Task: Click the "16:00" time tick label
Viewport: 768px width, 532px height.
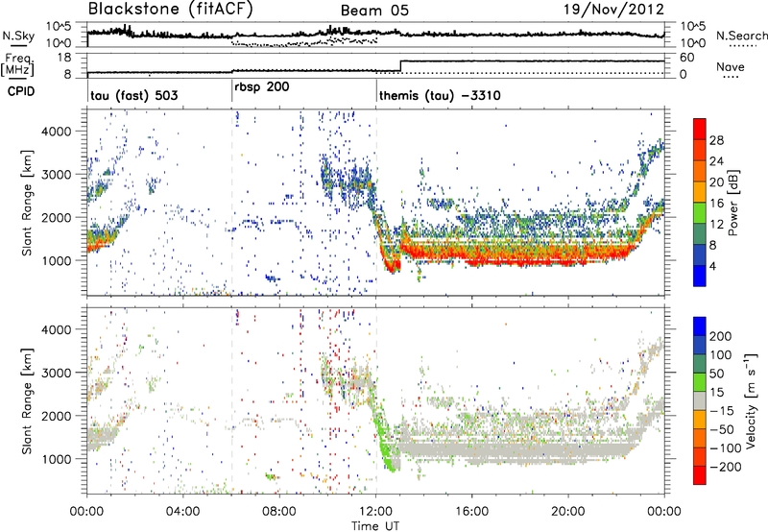Action: [471, 512]
